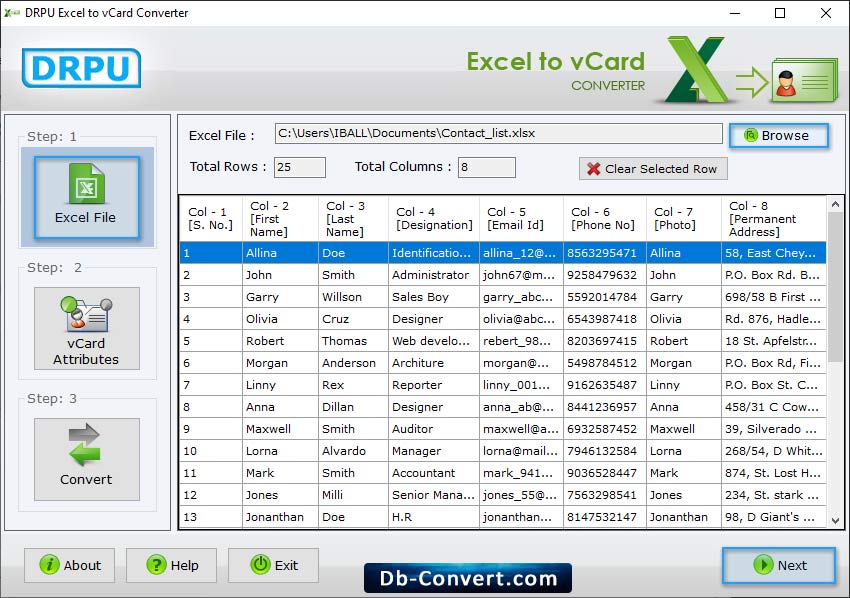Click the address cell 18 St. Apfelstr...
The height and width of the screenshot is (598, 850).
pyautogui.click(x=774, y=341)
